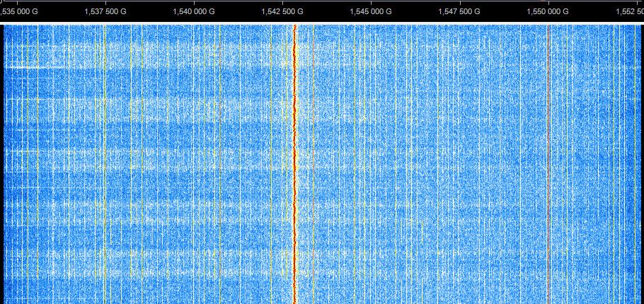Screen dimensions: 644x304
Task: Click the 1,542 500 G frequency label
Action: point(282,12)
